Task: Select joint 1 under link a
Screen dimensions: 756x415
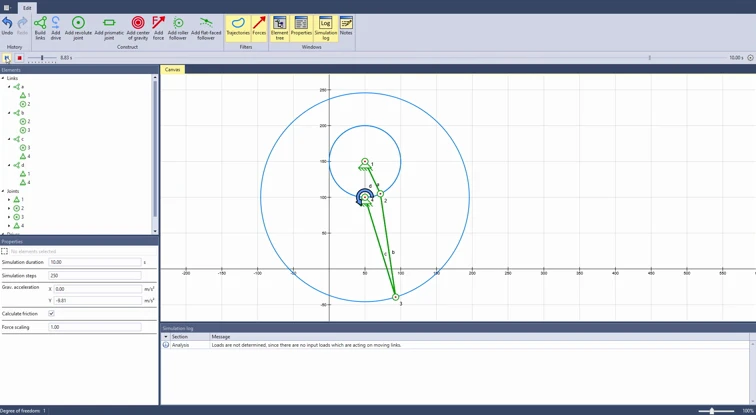Action: pos(25,95)
